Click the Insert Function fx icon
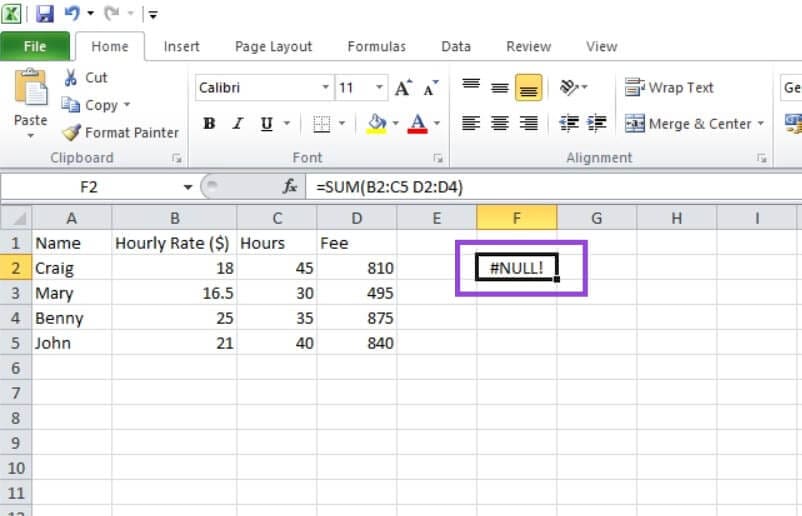Screen dimensions: 802x516 (x=290, y=187)
